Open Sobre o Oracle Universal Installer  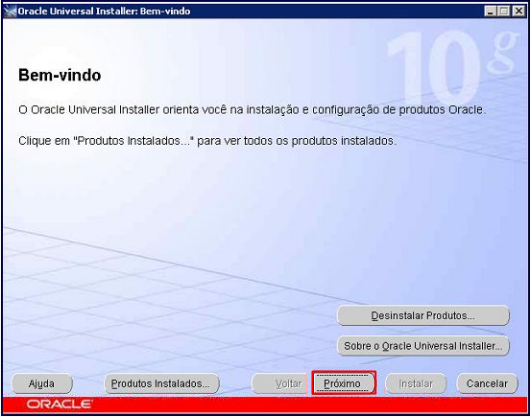(x=423, y=346)
